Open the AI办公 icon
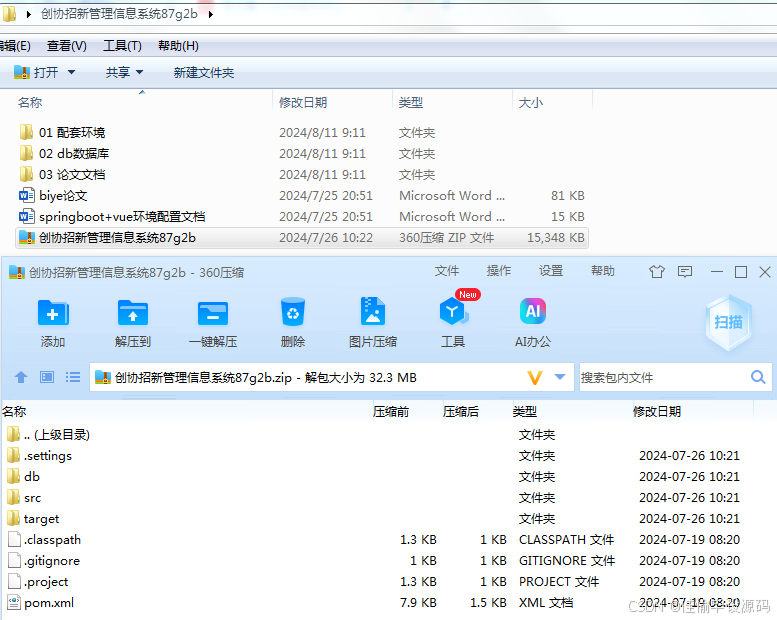 (533, 311)
